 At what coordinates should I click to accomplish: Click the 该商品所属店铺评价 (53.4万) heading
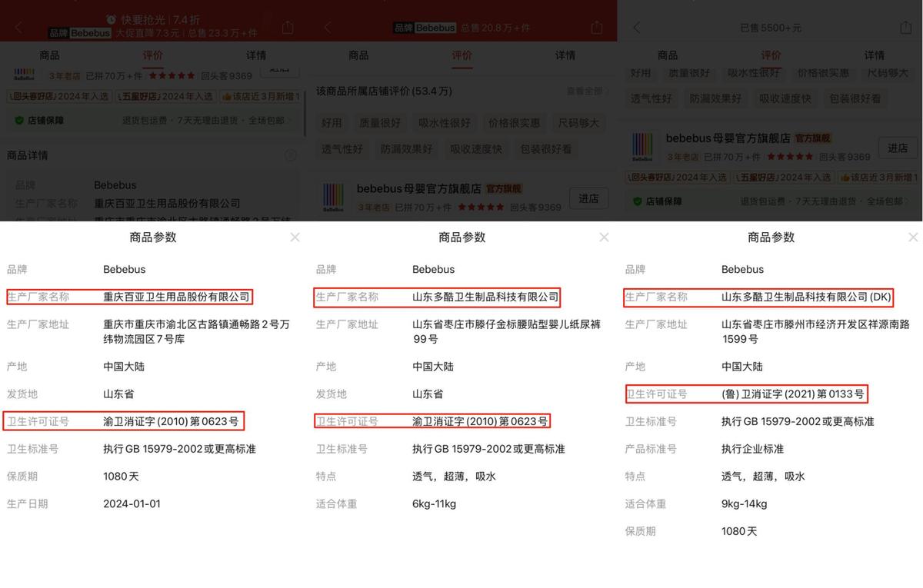click(384, 91)
